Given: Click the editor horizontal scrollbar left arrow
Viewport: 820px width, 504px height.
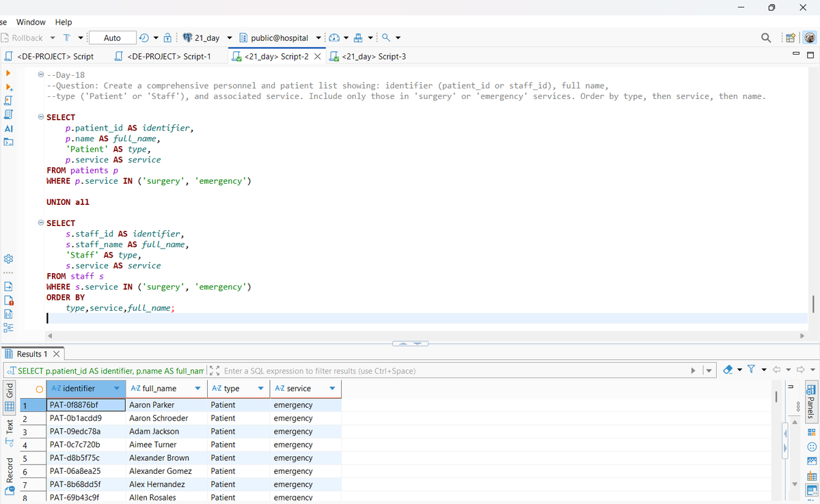Looking at the screenshot, I should click(x=50, y=336).
